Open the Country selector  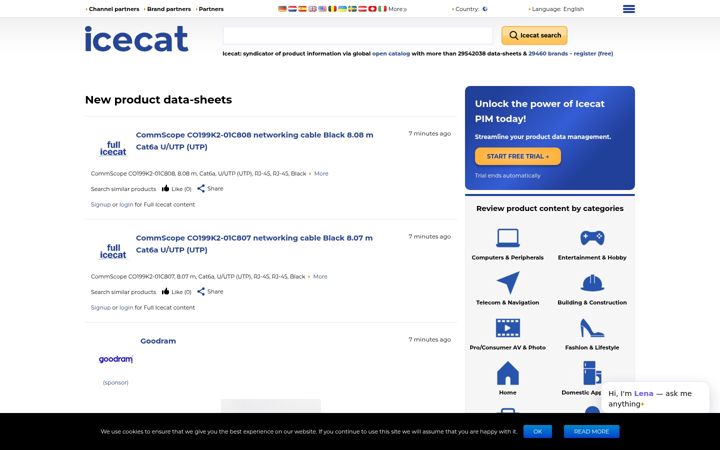pyautogui.click(x=470, y=9)
